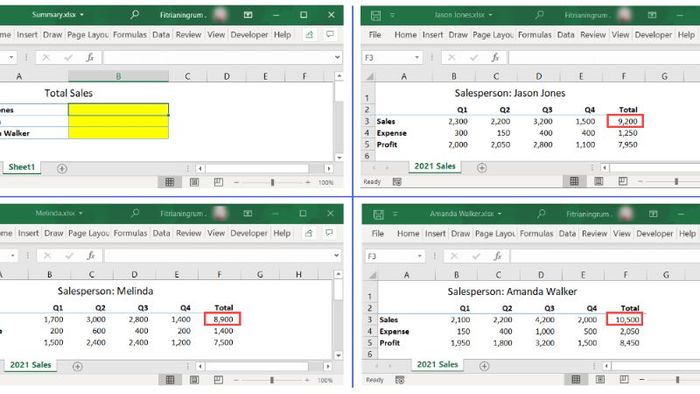Click Enter checkmark in Jason Jones formula bar
This screenshot has width=700, height=394.
(474, 57)
